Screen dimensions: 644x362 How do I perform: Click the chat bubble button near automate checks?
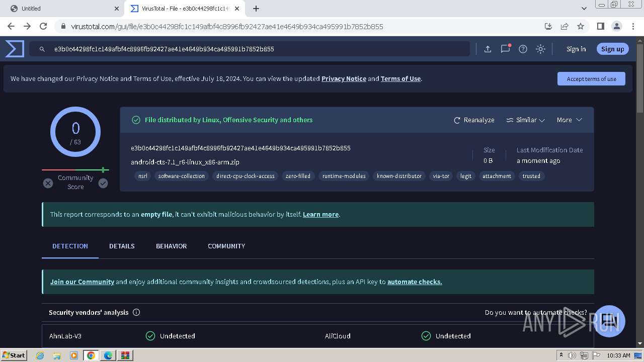click(x=609, y=321)
